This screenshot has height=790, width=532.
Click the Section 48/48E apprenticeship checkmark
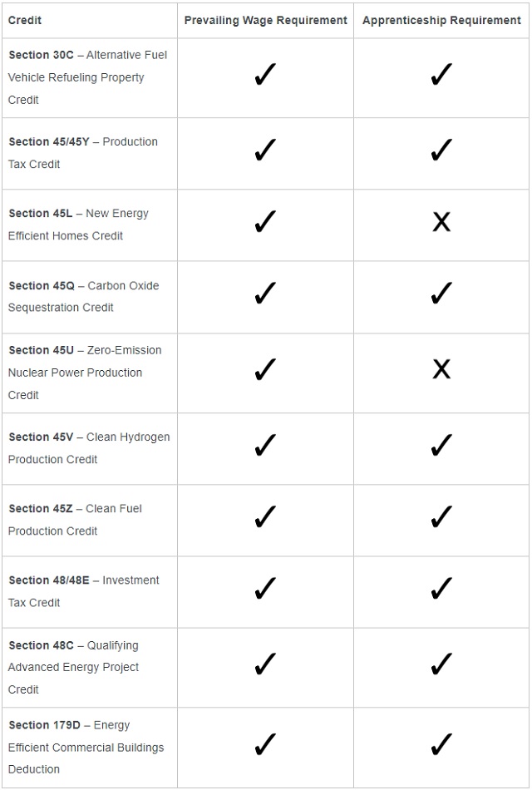[x=441, y=589]
